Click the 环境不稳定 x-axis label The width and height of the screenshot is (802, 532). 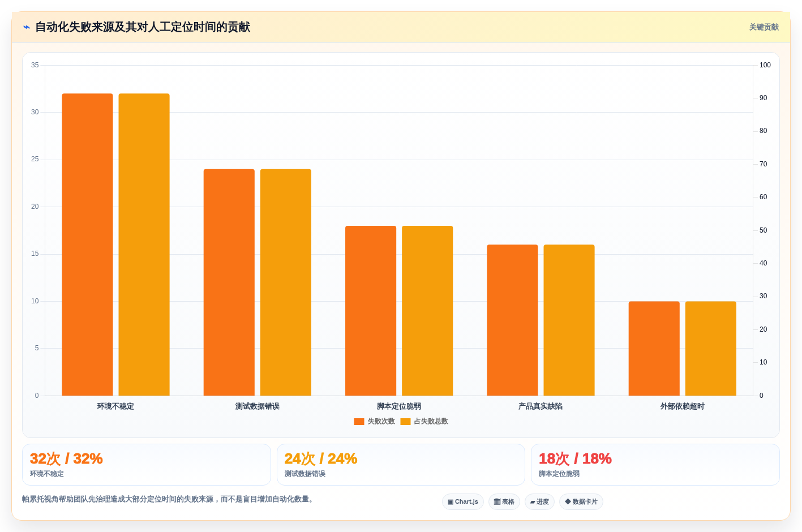pos(115,406)
